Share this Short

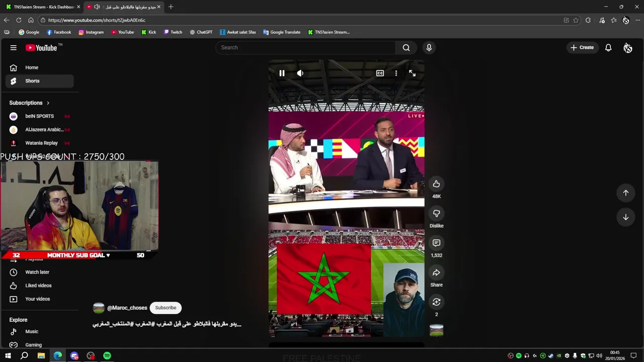[436, 273]
